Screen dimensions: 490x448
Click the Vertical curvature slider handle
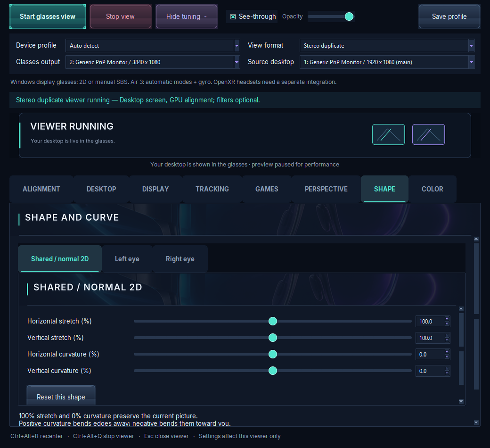(273, 371)
